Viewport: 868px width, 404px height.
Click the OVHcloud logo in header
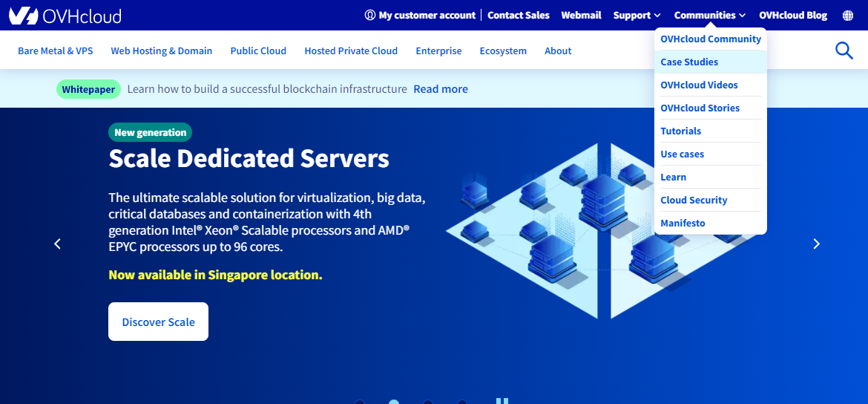(65, 16)
